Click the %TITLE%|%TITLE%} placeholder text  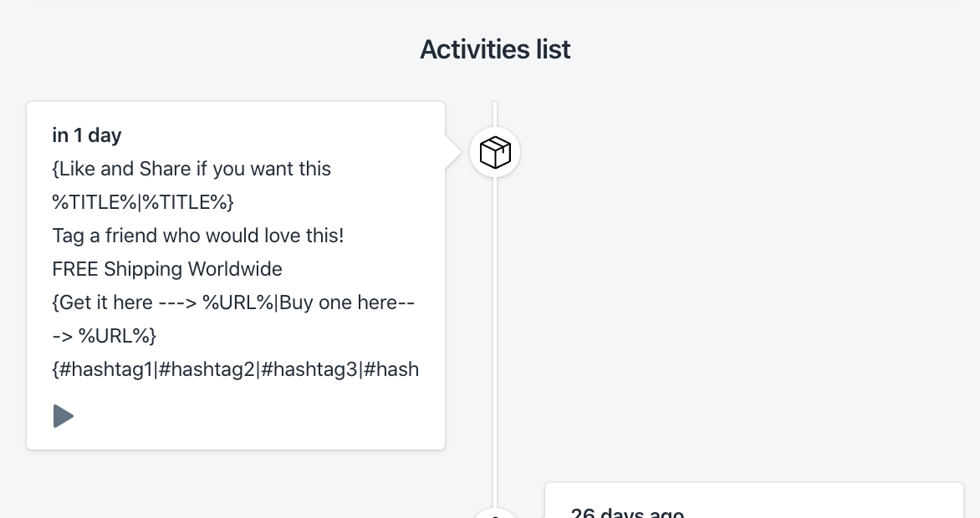point(143,202)
